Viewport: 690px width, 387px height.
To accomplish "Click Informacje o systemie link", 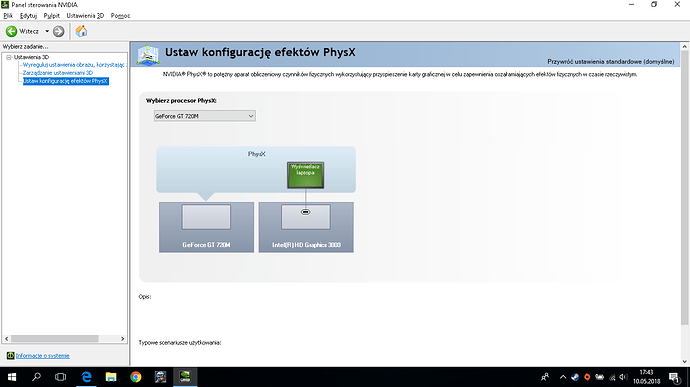I will click(43, 356).
